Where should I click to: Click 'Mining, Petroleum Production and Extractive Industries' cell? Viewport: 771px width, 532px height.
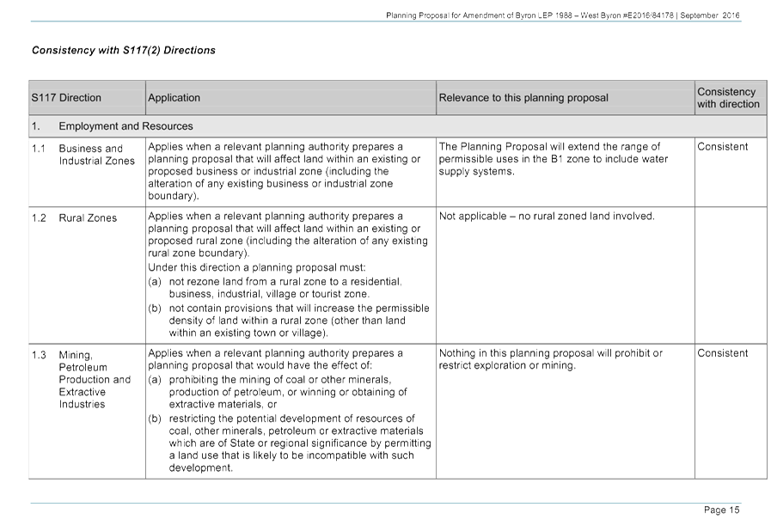point(95,380)
